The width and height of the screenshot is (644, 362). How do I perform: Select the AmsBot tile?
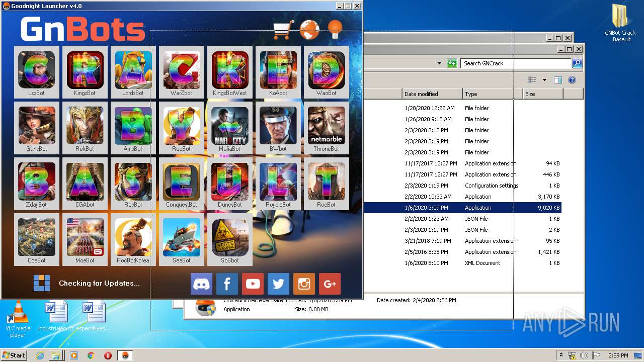[x=133, y=128]
